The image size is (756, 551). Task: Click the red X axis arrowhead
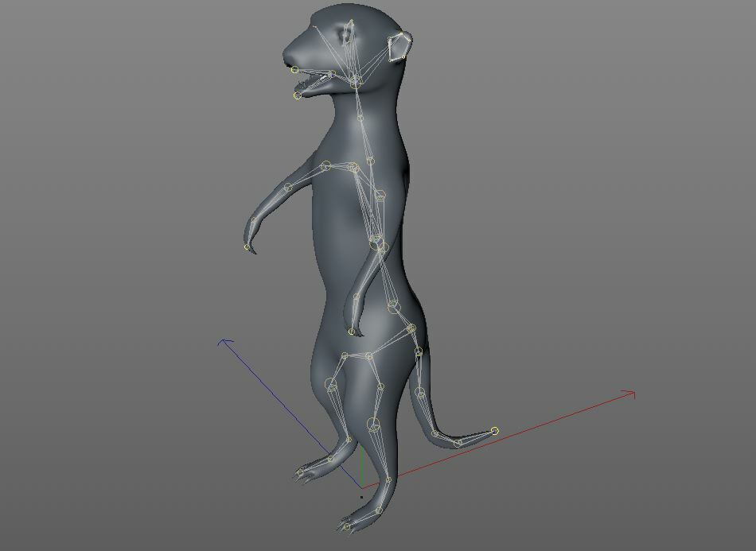[629, 395]
